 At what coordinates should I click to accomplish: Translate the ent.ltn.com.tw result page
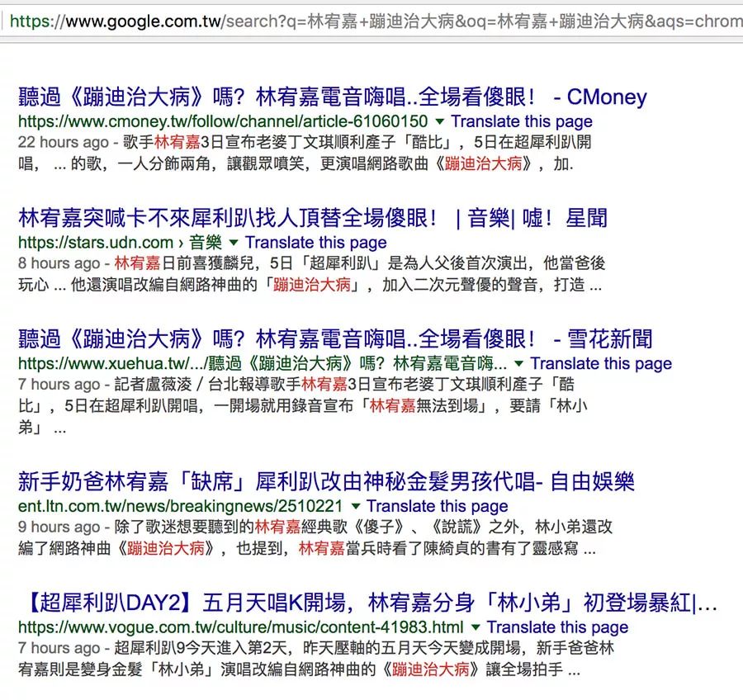pyautogui.click(x=437, y=506)
